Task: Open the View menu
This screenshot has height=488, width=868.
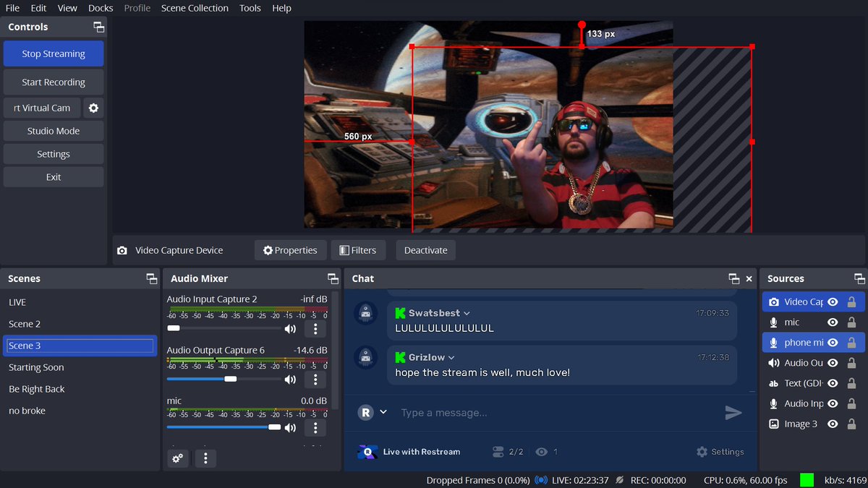Action: click(x=67, y=8)
